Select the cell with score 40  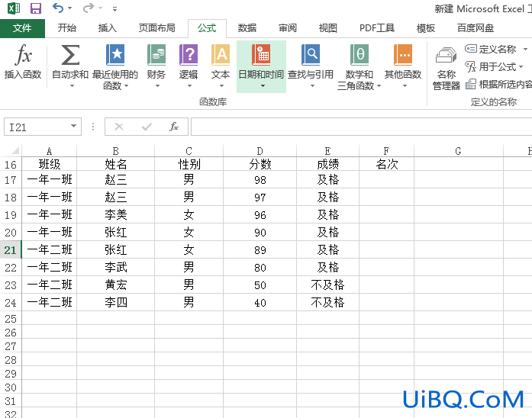point(260,302)
